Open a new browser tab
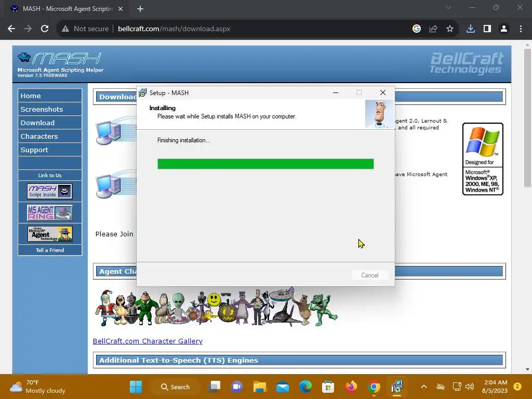 (x=140, y=9)
